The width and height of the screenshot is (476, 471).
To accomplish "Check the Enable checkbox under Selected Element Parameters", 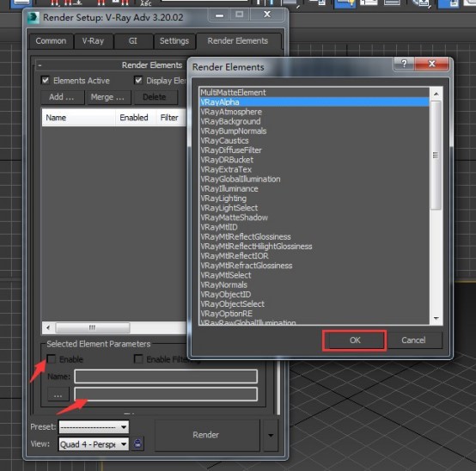I will pyautogui.click(x=52, y=359).
